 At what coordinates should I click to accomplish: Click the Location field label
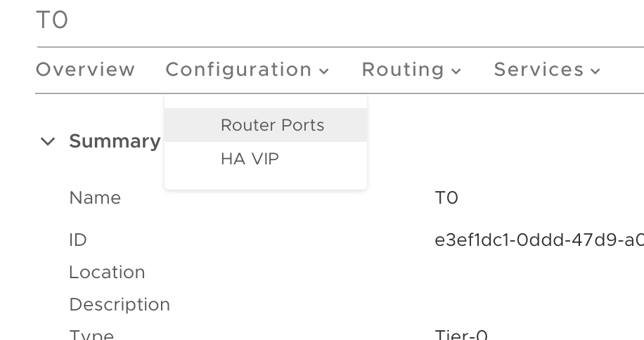click(107, 273)
